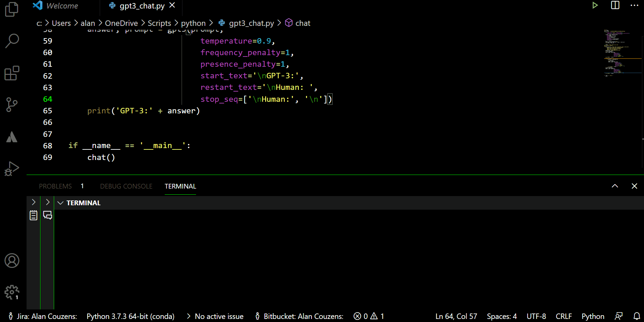Viewport: 644px width, 322px height.
Task: Select language mode Python
Action: pyautogui.click(x=593, y=316)
